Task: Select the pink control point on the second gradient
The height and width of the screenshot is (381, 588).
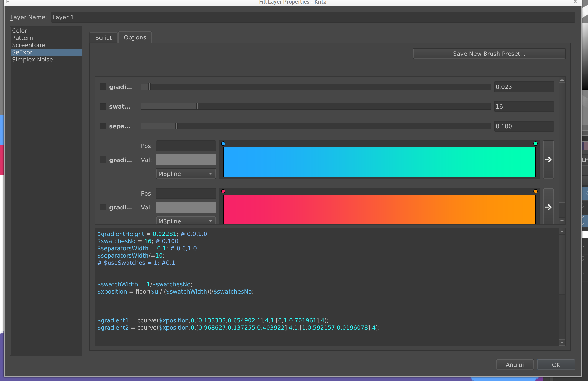Action: 223,191
